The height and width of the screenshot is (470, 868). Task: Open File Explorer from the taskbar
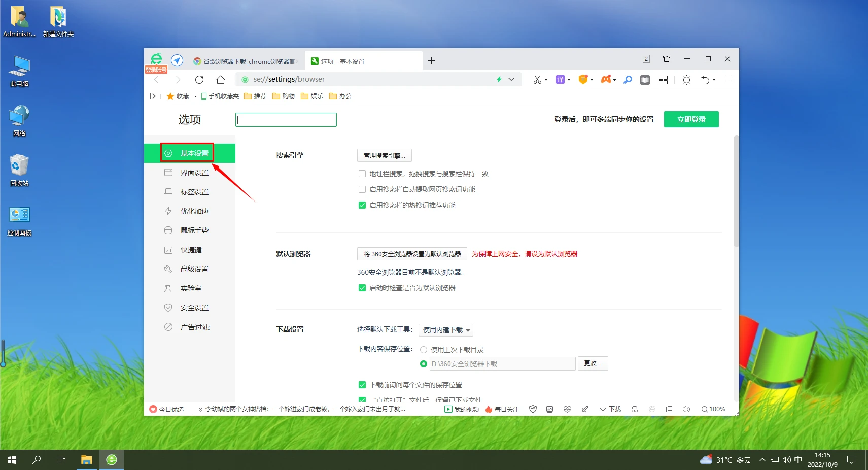(87, 460)
